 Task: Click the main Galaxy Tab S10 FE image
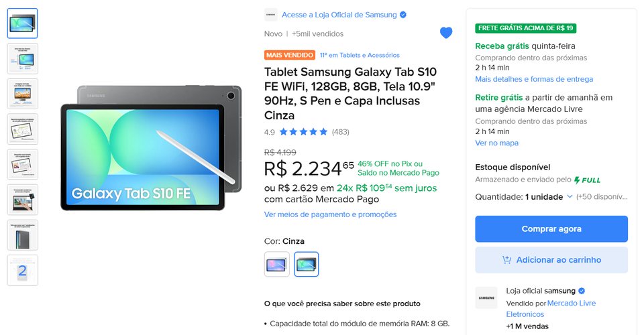pos(151,148)
